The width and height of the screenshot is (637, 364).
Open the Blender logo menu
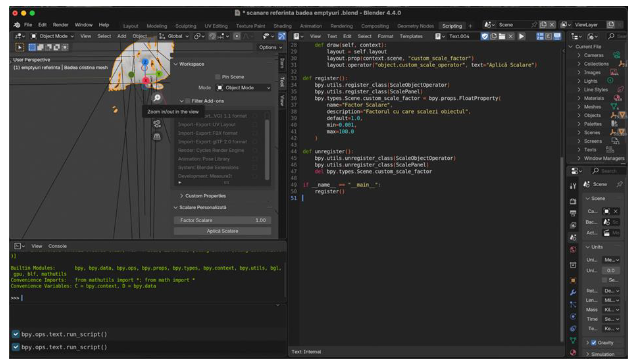[x=17, y=25]
